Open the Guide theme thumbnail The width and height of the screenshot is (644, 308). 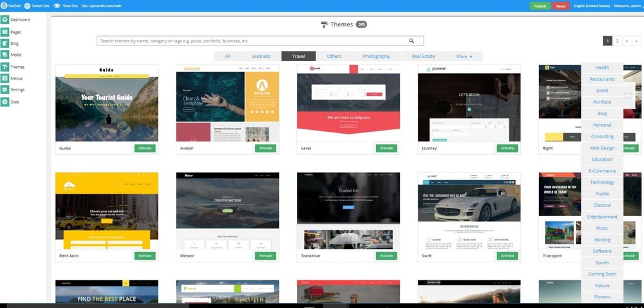107,103
